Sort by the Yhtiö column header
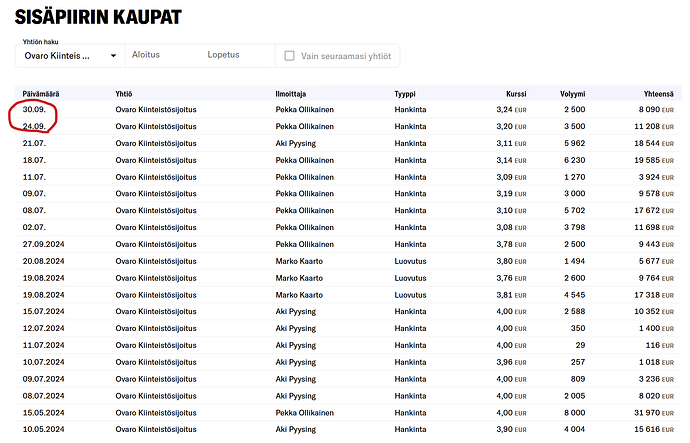The width and height of the screenshot is (690, 443). (124, 93)
